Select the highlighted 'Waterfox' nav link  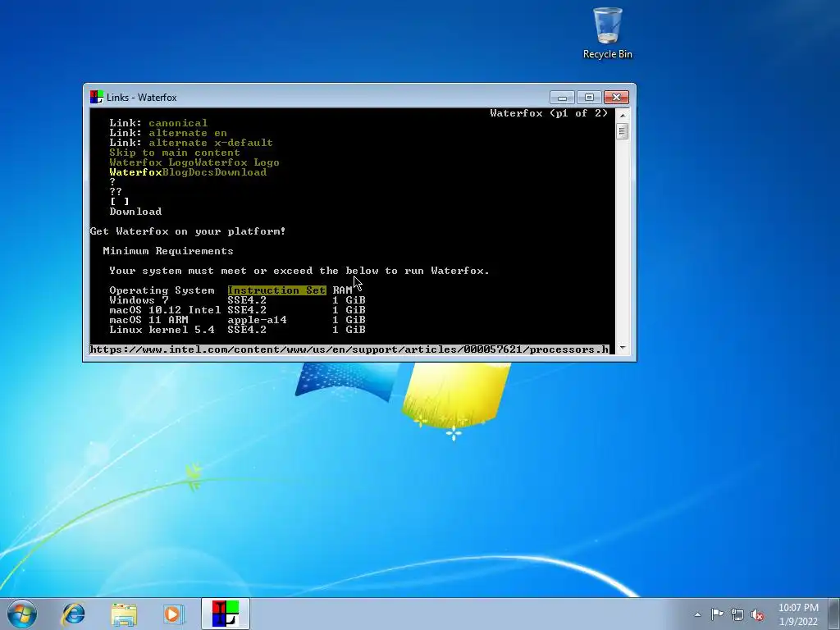(135, 172)
